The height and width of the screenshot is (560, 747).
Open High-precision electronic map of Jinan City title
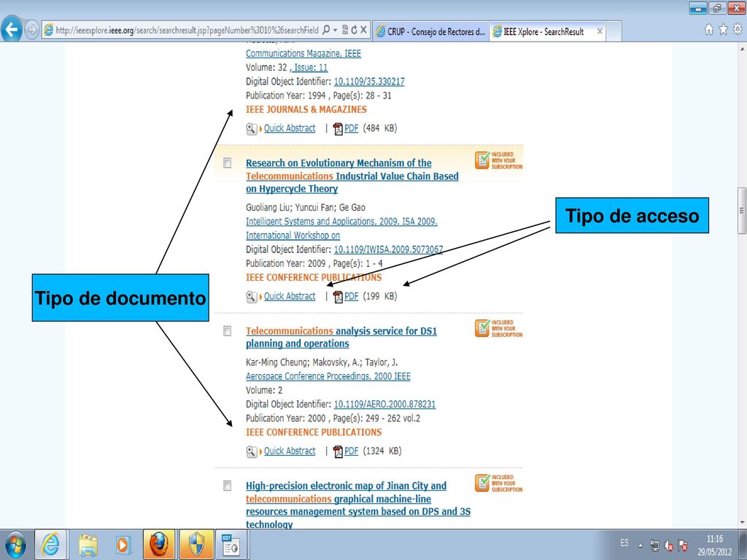click(357, 505)
